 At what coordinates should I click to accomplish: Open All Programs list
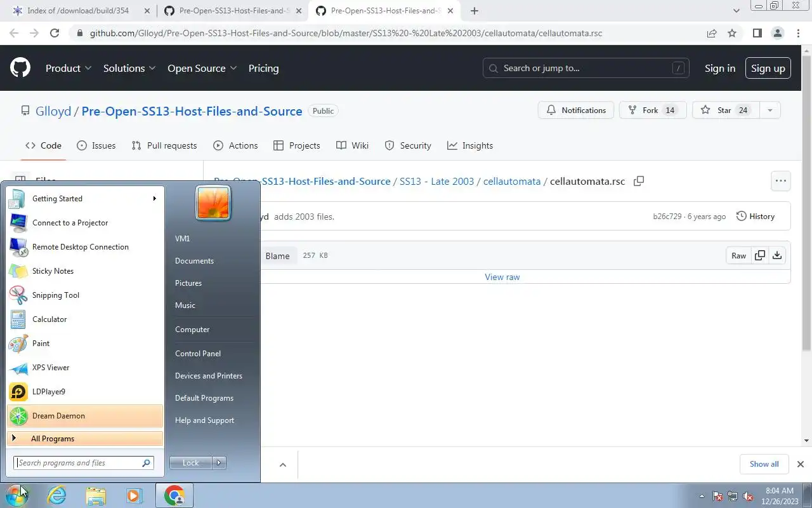point(85,439)
